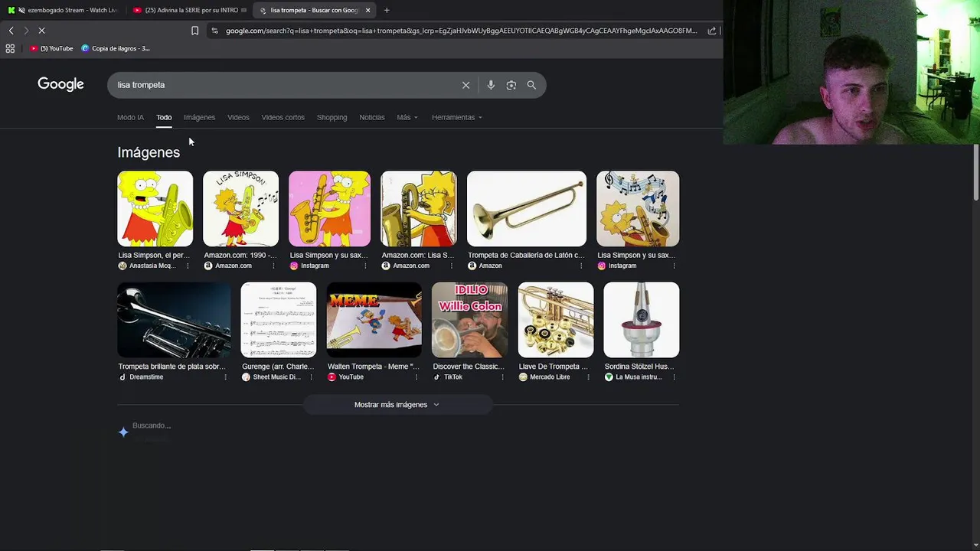This screenshot has height=551, width=980.
Task: Open three-dot menu for YouTube meme result
Action: pos(416,377)
